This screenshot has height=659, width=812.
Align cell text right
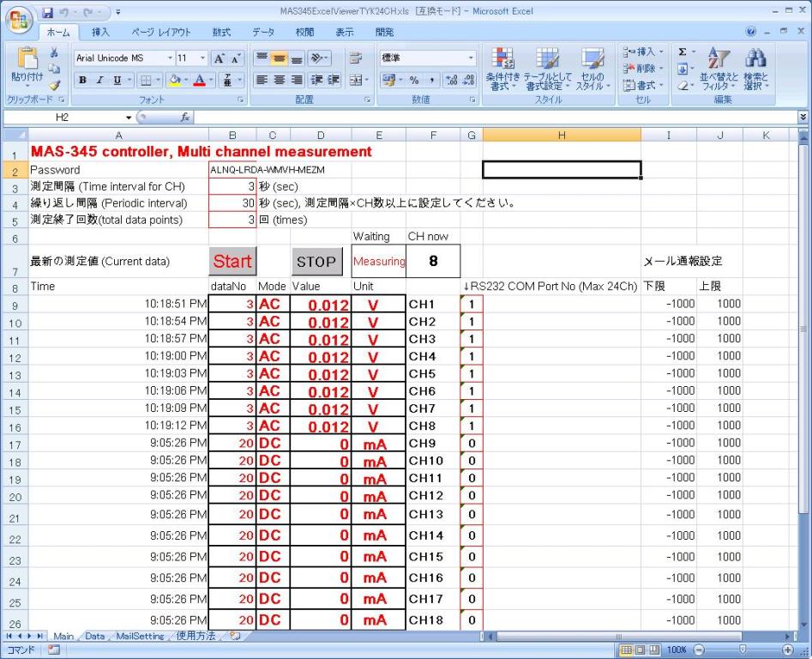296,80
